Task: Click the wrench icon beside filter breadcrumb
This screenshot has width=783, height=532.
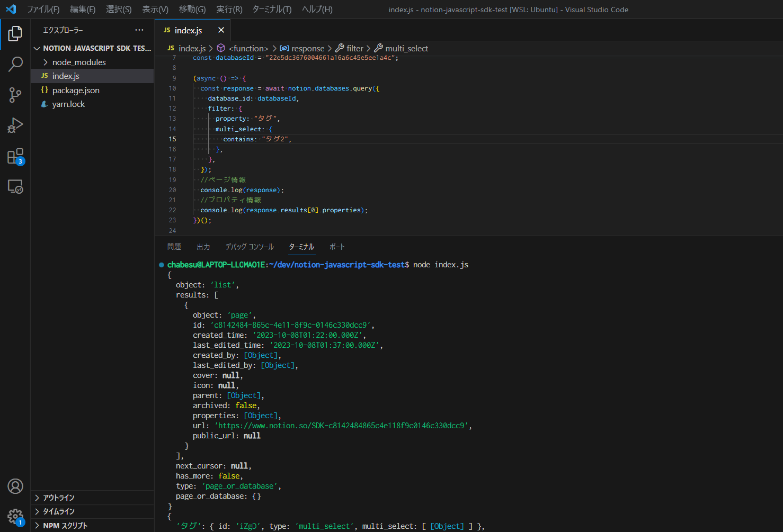Action: [x=340, y=48]
